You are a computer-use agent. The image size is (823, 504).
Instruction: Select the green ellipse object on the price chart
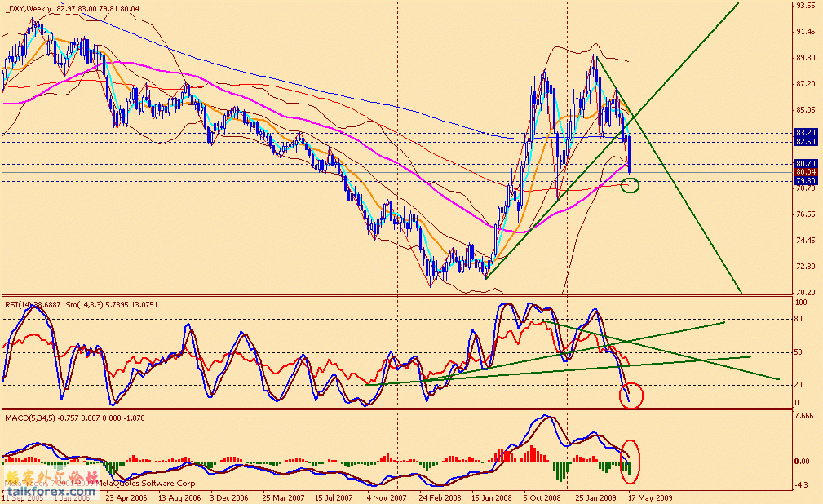[630, 185]
